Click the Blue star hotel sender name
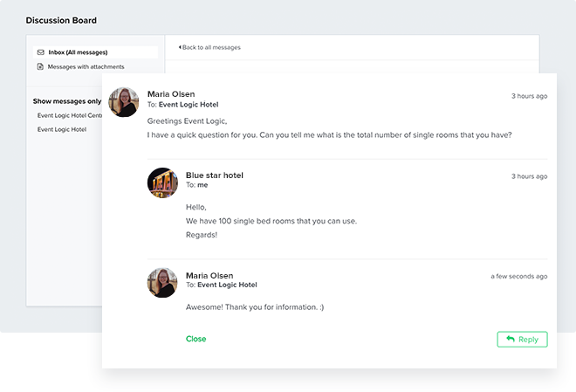Screen dimensions: 576x392 coord(215,175)
